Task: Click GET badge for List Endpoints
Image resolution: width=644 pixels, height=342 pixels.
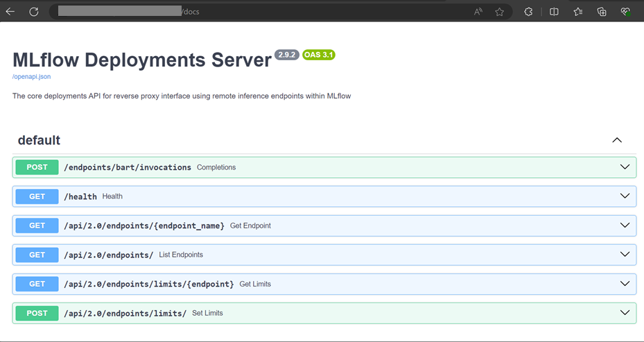Action: click(37, 255)
